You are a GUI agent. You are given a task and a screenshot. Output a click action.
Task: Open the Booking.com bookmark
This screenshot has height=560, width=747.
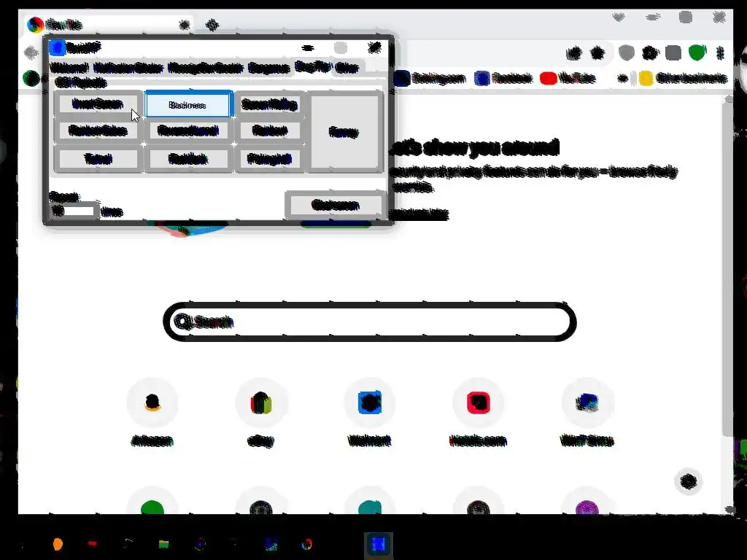click(x=430, y=78)
